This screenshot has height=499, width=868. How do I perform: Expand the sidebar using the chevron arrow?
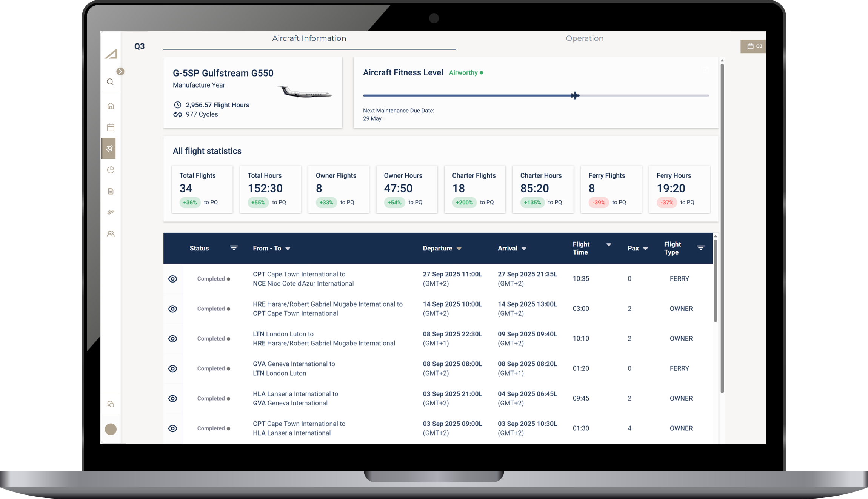(120, 71)
